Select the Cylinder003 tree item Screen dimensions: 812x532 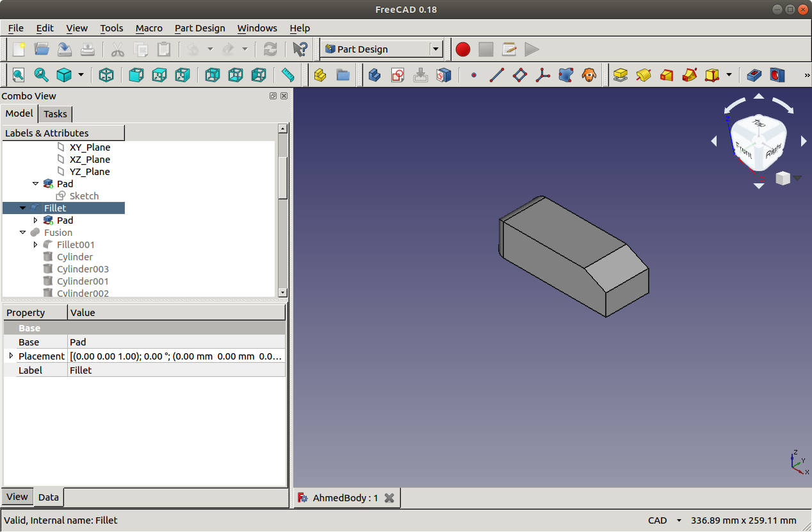[83, 269]
